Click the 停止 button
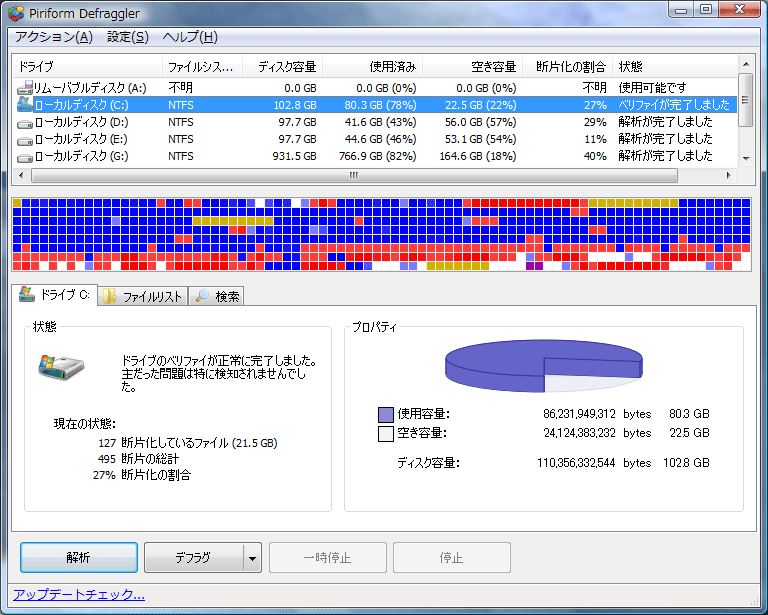 (452, 557)
